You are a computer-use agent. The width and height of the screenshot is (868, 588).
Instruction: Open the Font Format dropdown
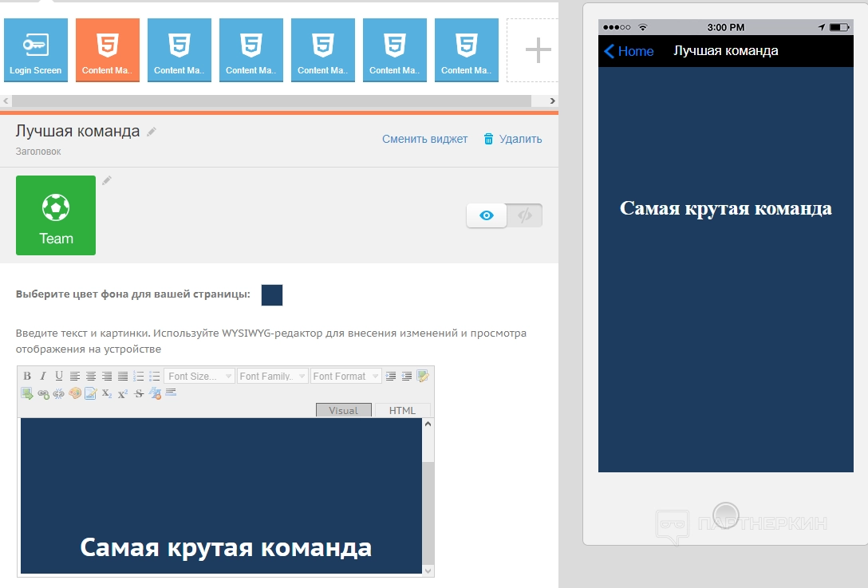point(345,377)
